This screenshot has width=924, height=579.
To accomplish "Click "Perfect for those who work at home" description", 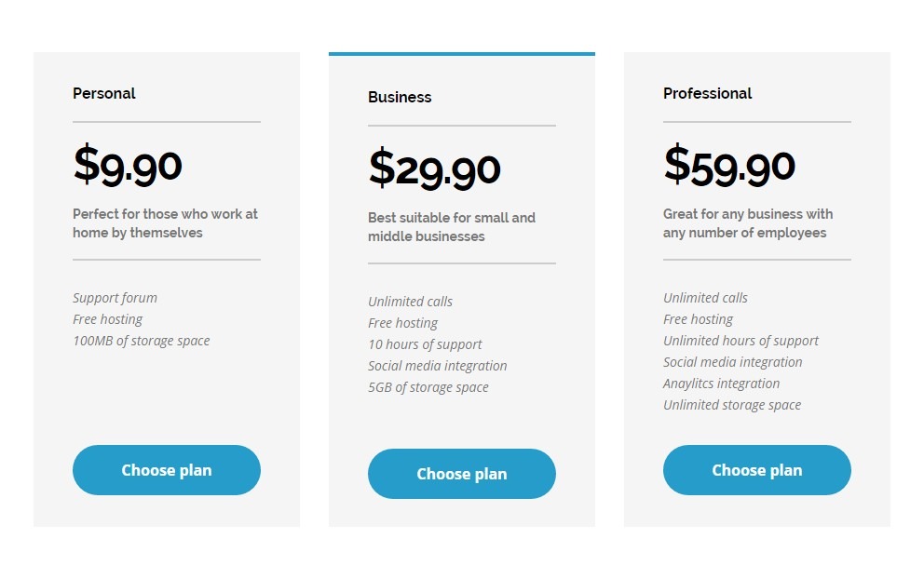I will click(x=165, y=223).
